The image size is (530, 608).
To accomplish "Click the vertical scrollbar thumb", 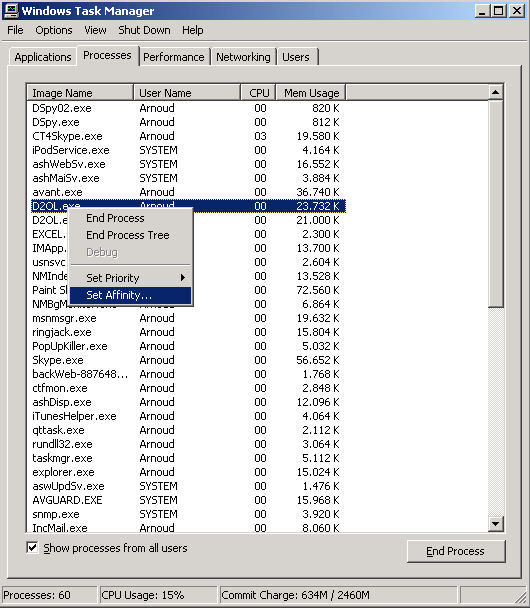I will 495,204.
